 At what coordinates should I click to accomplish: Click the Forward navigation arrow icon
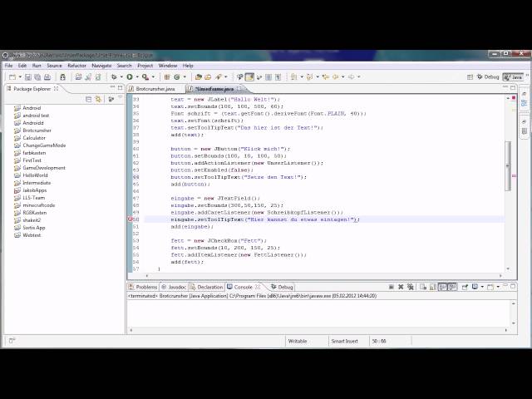tap(352, 77)
